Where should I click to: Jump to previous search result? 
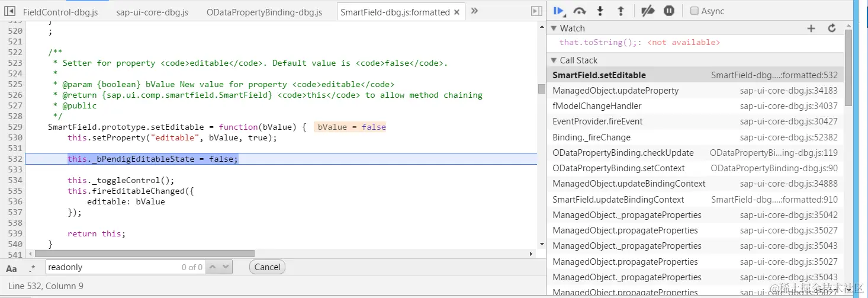(x=213, y=267)
